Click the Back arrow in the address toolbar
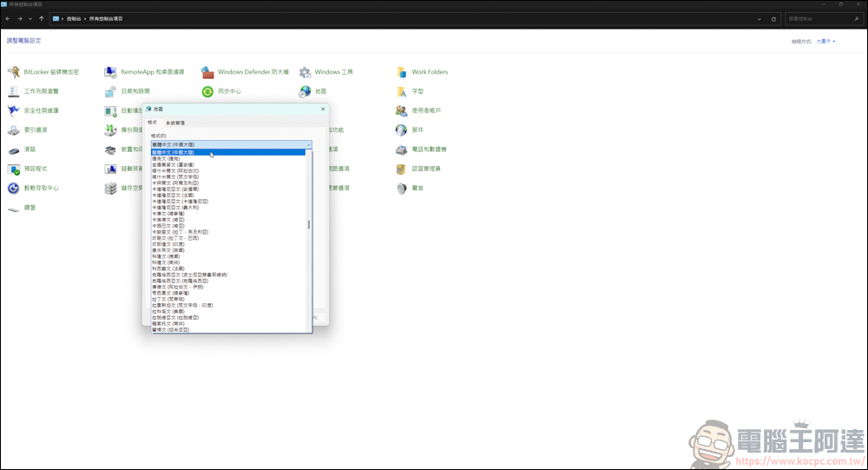The image size is (868, 470). tap(8, 19)
